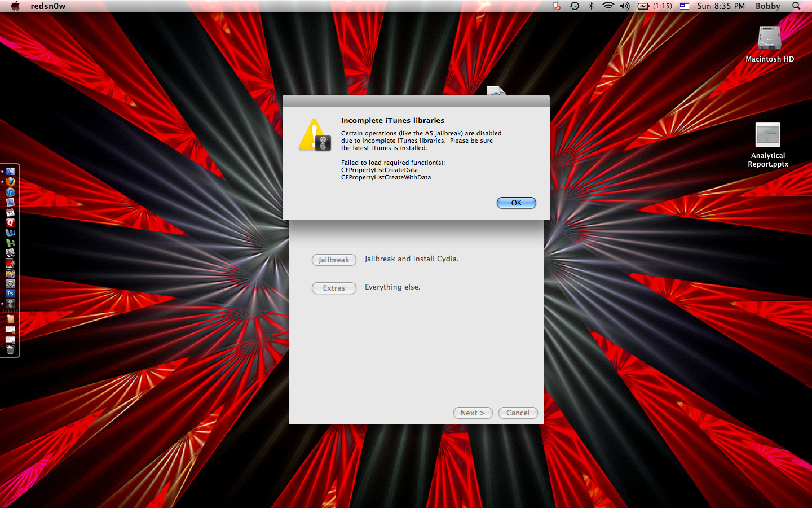812x508 pixels.
Task: Open the Bobby user menu
Action: (767, 6)
